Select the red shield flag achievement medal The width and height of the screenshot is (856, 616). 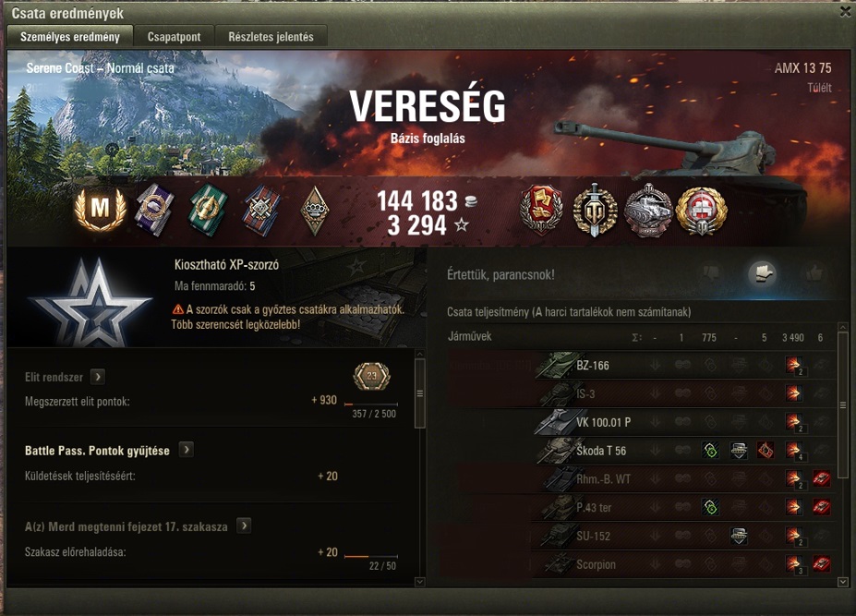point(541,210)
